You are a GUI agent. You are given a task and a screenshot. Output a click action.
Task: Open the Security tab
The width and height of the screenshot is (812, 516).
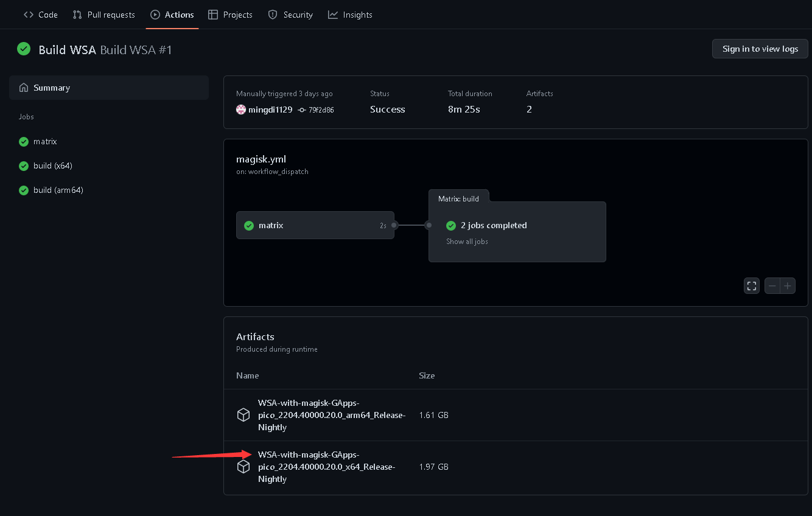(290, 15)
